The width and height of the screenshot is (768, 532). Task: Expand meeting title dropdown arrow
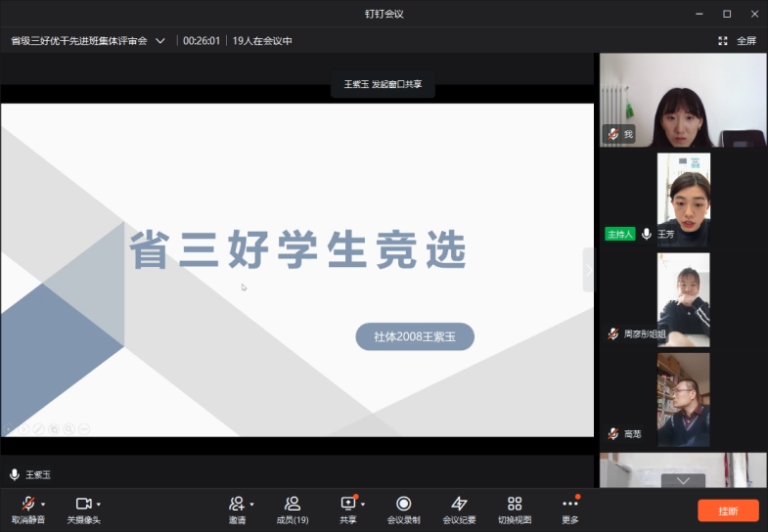[x=160, y=41]
